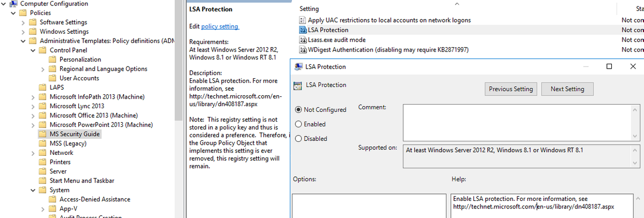Click the Apply UAC restrictions setting icon
This screenshot has width=644, height=218.
[303, 20]
